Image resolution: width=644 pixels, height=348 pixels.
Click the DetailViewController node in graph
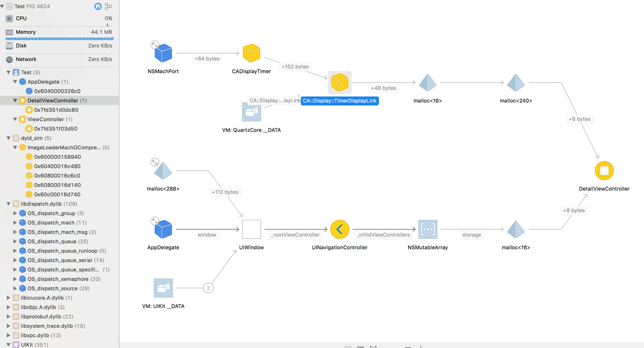click(x=604, y=171)
